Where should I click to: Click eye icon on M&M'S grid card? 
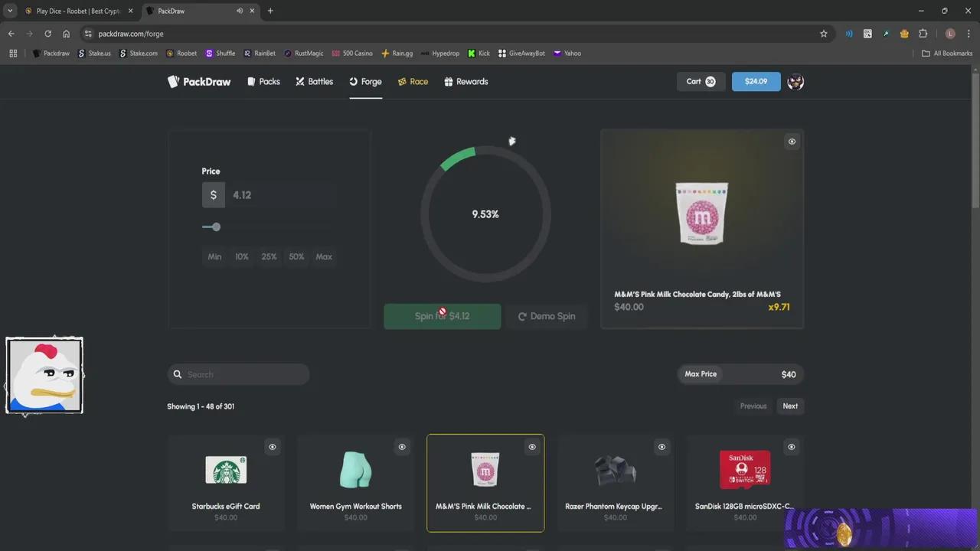[x=532, y=447]
